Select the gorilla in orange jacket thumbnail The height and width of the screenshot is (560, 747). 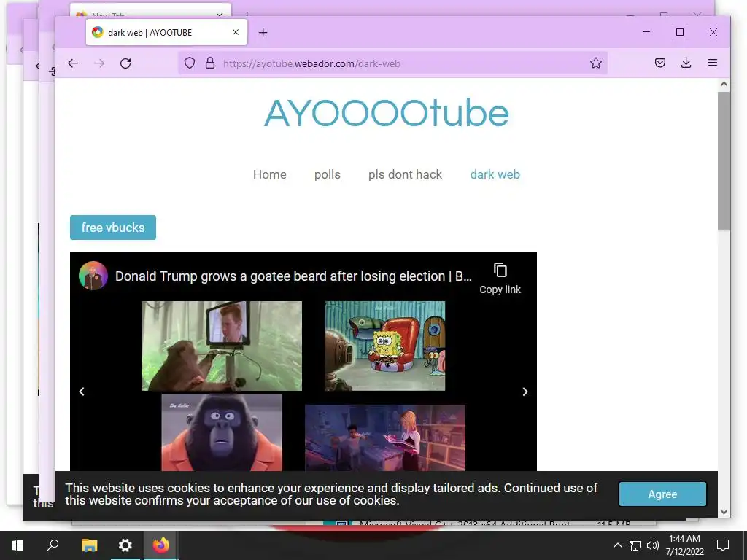222,432
